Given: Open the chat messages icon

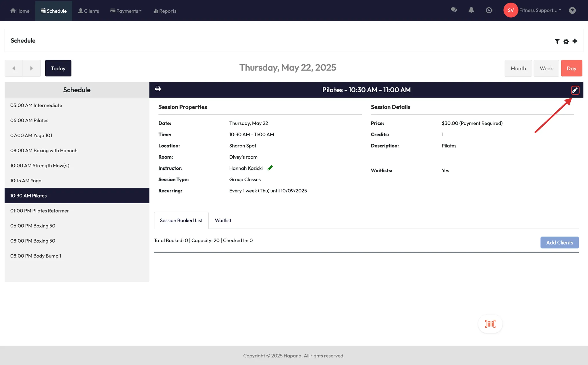Looking at the screenshot, I should point(454,10).
